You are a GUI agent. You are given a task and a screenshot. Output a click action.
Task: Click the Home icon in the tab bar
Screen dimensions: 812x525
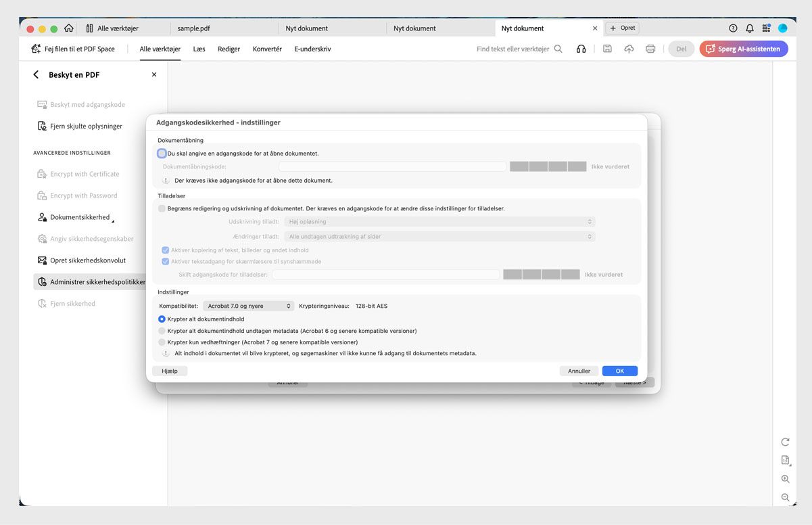(x=68, y=28)
